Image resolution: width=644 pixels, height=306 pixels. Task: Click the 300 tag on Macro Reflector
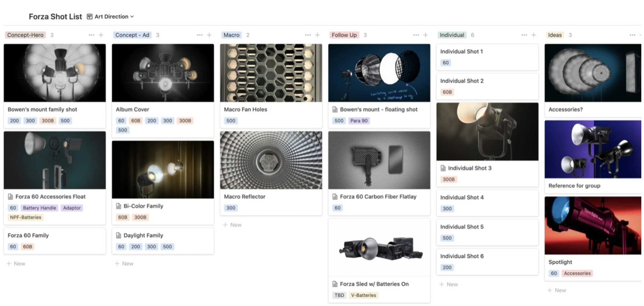[231, 208]
